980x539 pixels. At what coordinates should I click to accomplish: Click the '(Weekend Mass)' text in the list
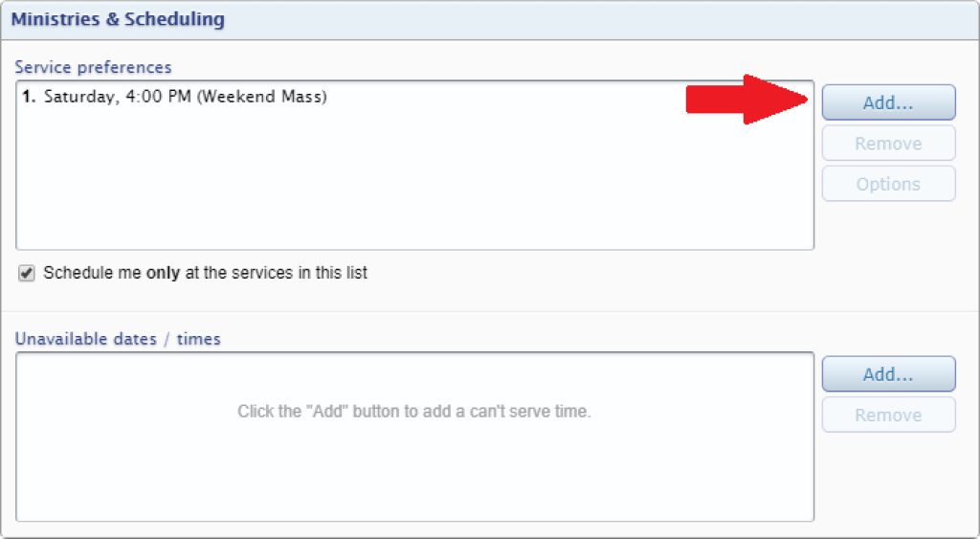tap(262, 97)
